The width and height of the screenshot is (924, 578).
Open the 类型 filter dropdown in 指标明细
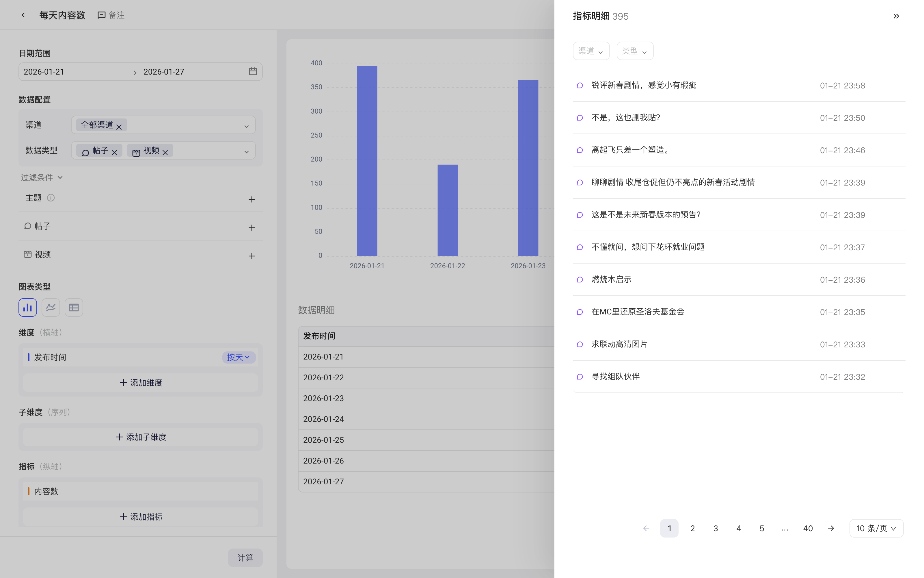tap(635, 51)
